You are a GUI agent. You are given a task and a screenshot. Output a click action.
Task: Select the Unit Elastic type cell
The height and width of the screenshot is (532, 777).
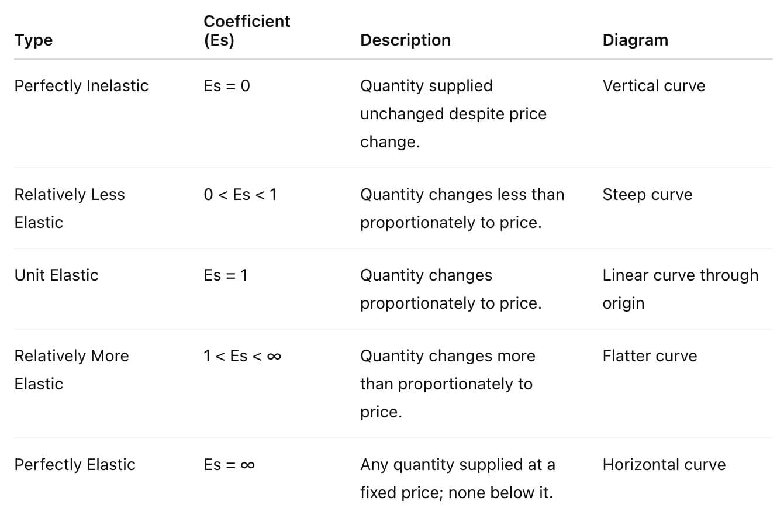click(x=56, y=275)
